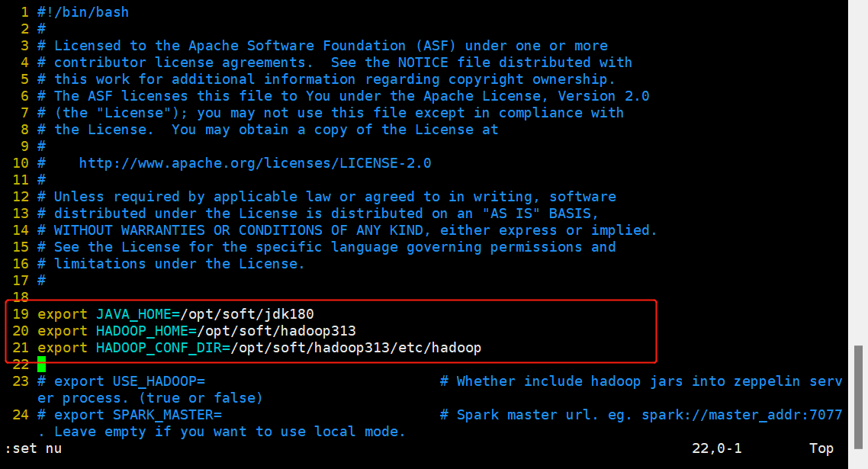This screenshot has height=469, width=868.
Task: Click line number 19
Action: pyautogui.click(x=21, y=314)
